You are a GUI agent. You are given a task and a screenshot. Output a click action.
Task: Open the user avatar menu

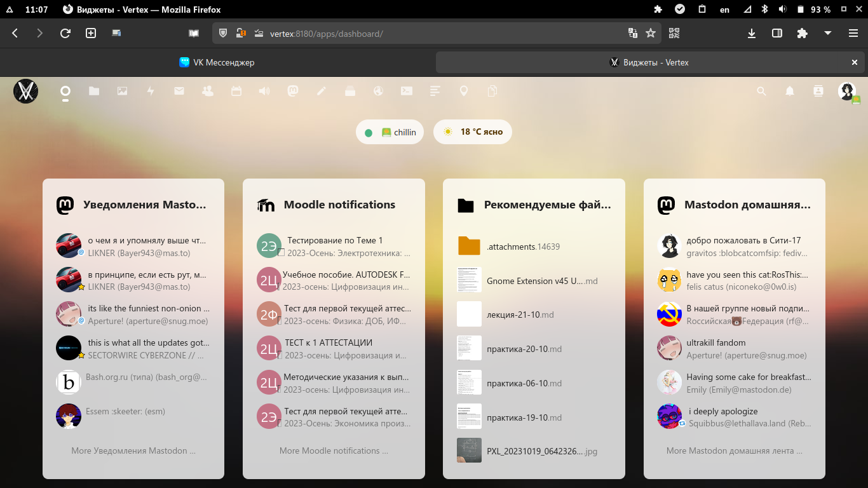[846, 91]
